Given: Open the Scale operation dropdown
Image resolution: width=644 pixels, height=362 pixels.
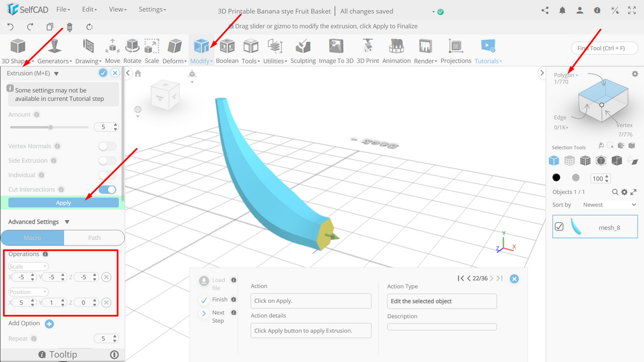Looking at the screenshot, I should pos(28,266).
